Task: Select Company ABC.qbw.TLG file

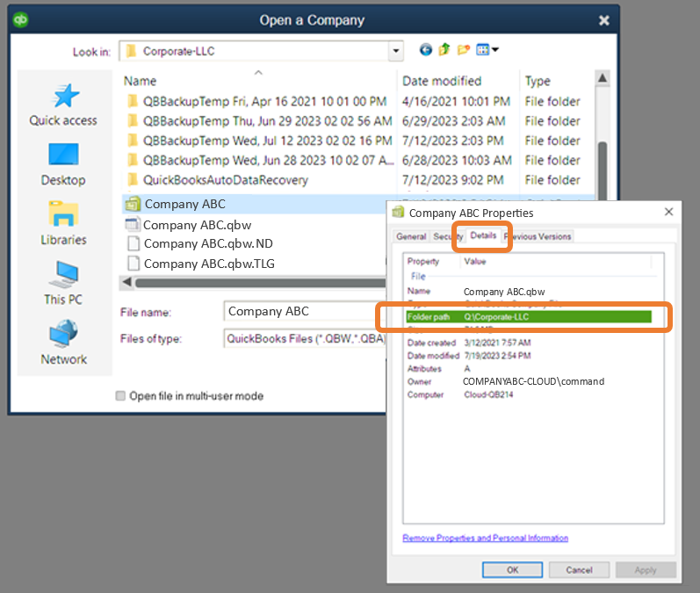Action: (200, 264)
